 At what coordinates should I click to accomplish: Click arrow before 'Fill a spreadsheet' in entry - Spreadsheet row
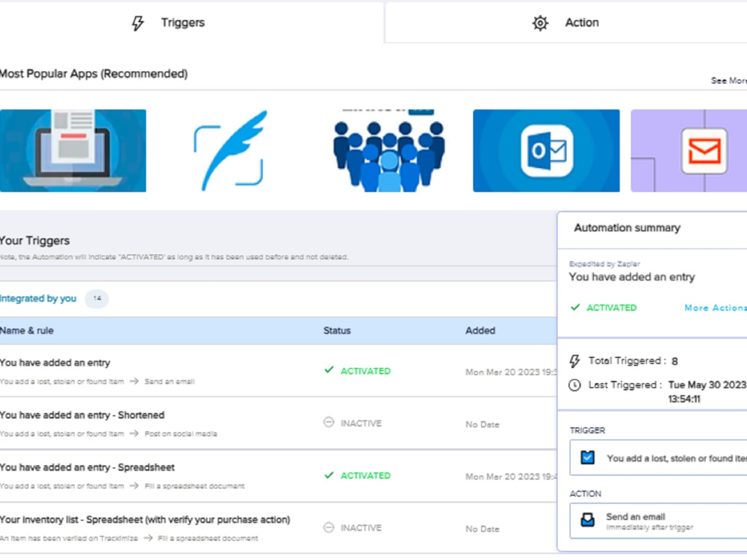click(134, 486)
